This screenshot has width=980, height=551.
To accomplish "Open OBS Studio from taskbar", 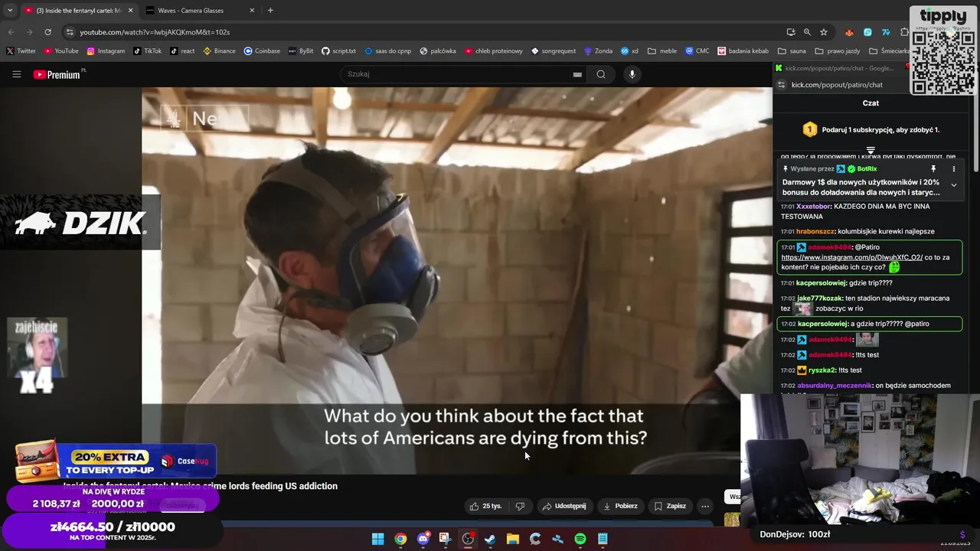I will [468, 539].
